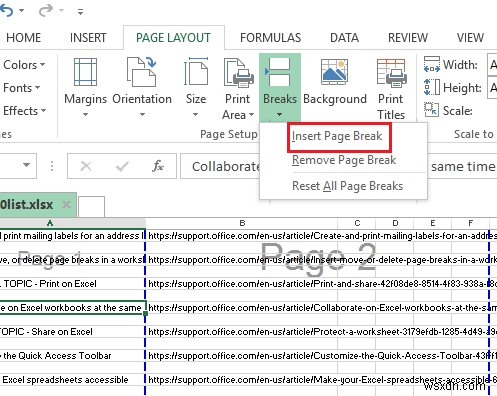Select column C header
Viewport: 497px width, 396px height.
[x=357, y=223]
